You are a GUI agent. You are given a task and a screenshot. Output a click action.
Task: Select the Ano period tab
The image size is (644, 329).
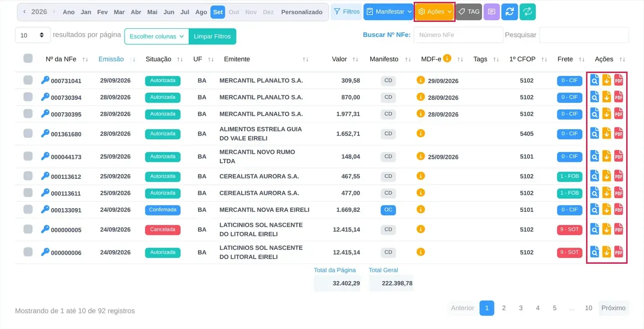click(x=69, y=12)
